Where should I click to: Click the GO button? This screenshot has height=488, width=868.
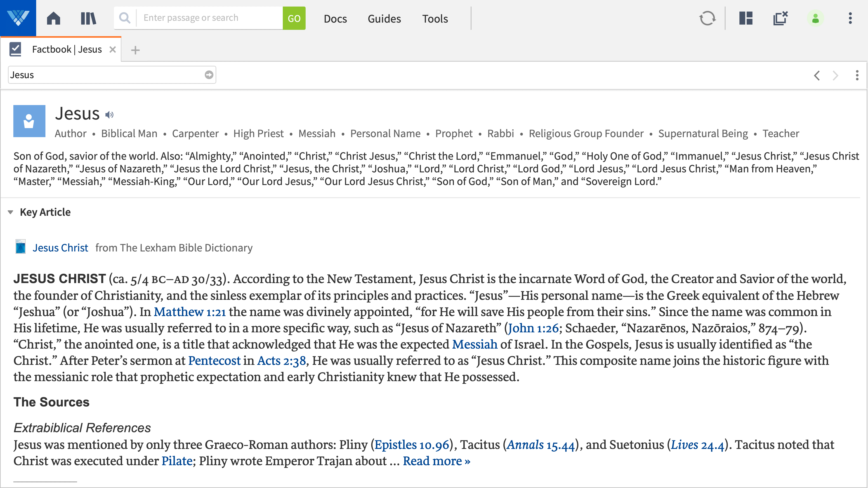(x=294, y=18)
